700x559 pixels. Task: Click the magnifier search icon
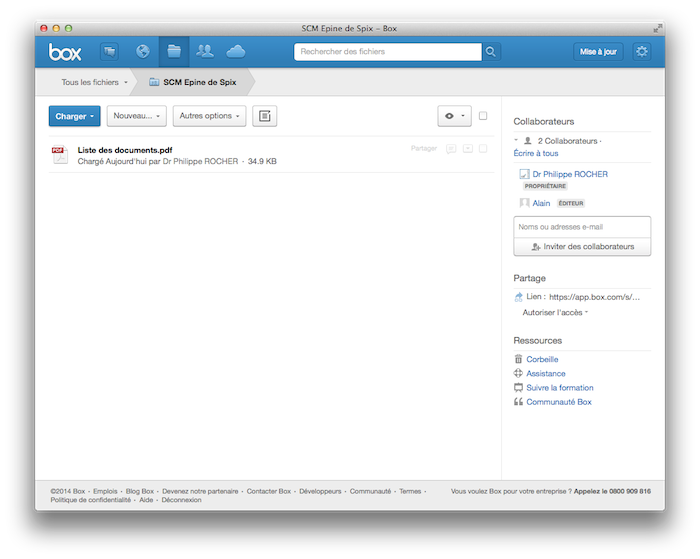point(491,52)
